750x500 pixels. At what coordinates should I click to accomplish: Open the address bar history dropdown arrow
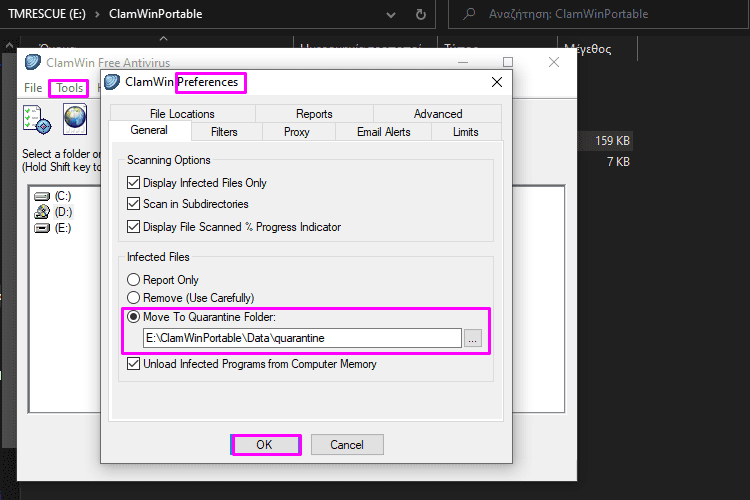(391, 15)
